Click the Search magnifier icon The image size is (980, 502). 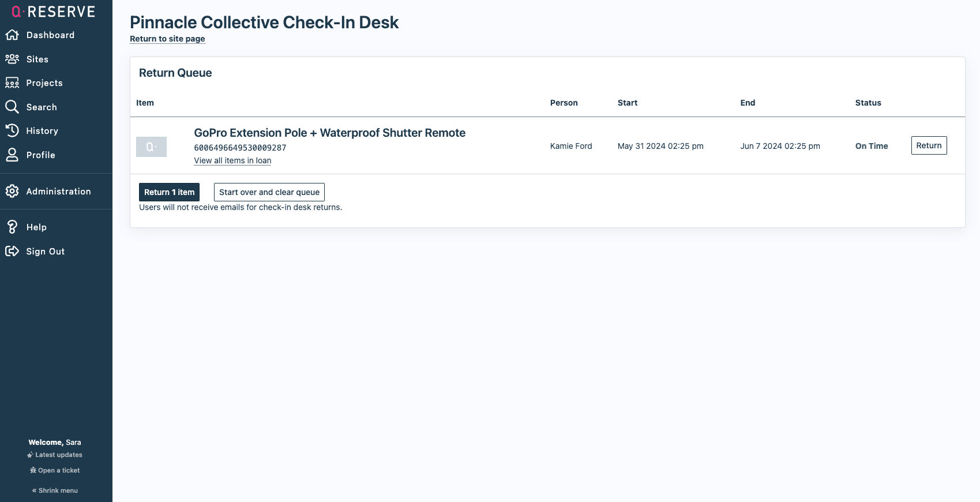click(12, 107)
